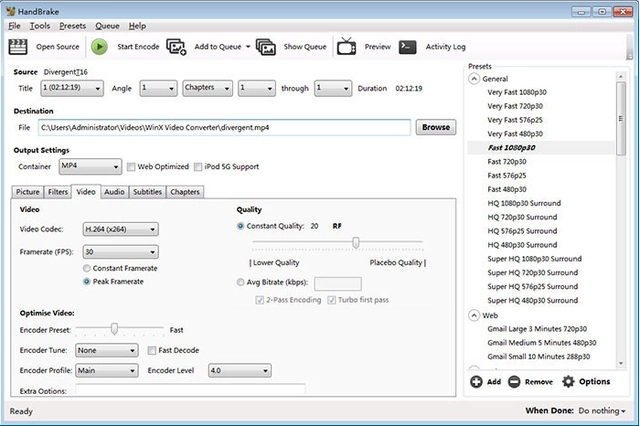Screen dimensions: 640x426
Task: Enable the Fast Decode checkbox
Action: tap(152, 350)
